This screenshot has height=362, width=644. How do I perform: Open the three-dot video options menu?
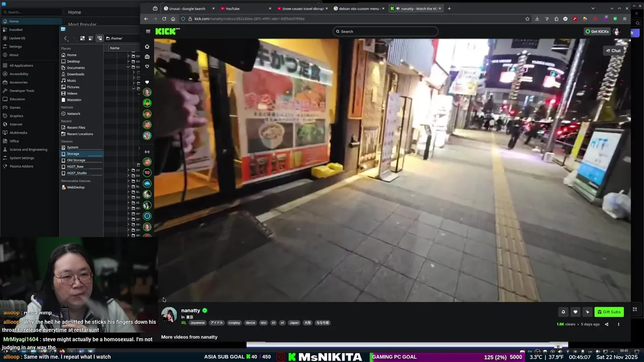pyautogui.click(x=618, y=324)
